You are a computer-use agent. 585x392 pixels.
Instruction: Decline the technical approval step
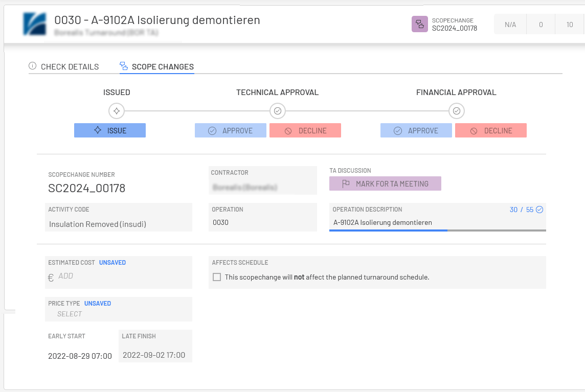(305, 131)
